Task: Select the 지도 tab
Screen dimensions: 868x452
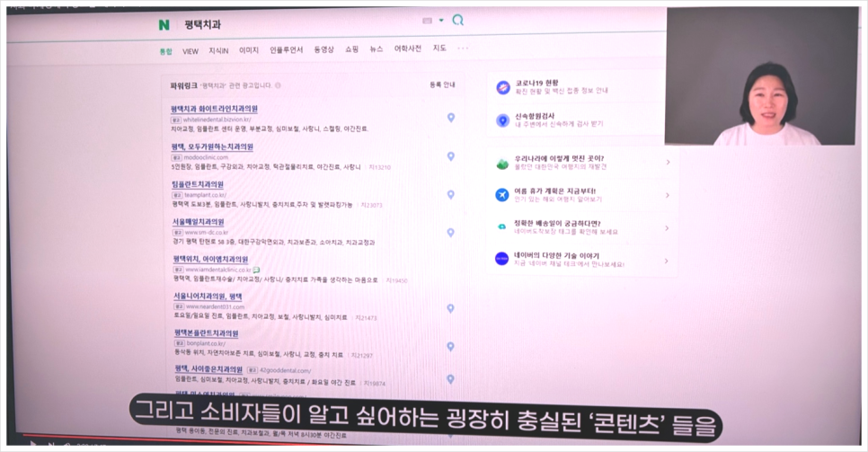Action: (439, 49)
